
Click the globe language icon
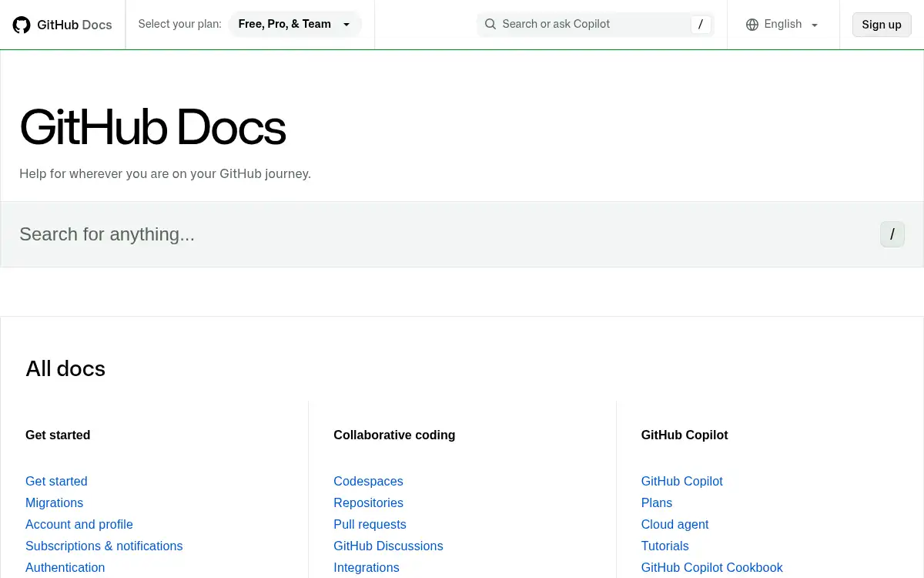[x=752, y=25]
